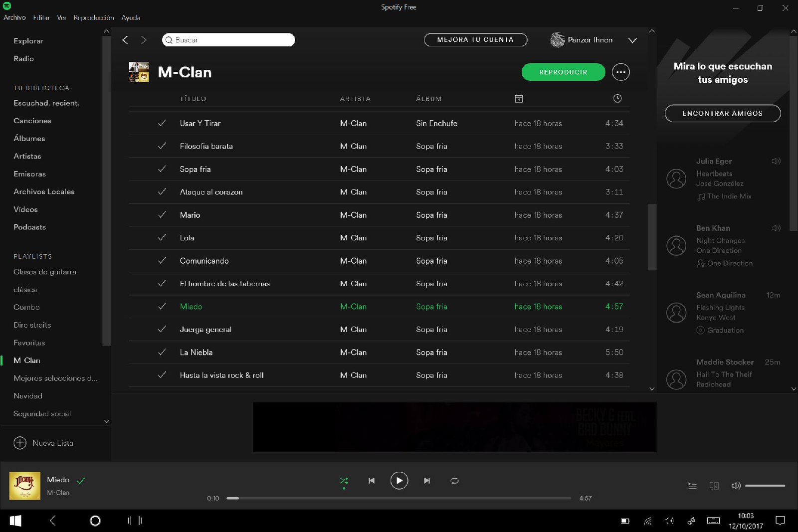Screen dimensions: 798x532
Task: Open the Ver menu
Action: click(x=61, y=17)
